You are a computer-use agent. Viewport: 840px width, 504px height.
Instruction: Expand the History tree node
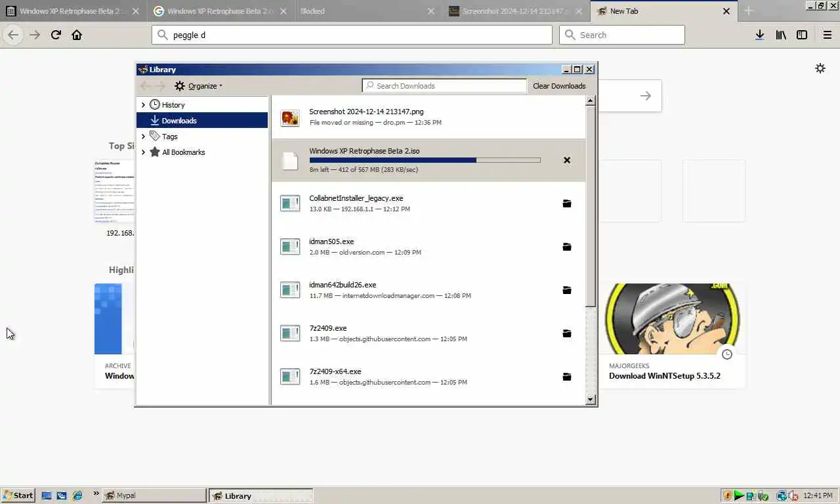coord(143,104)
